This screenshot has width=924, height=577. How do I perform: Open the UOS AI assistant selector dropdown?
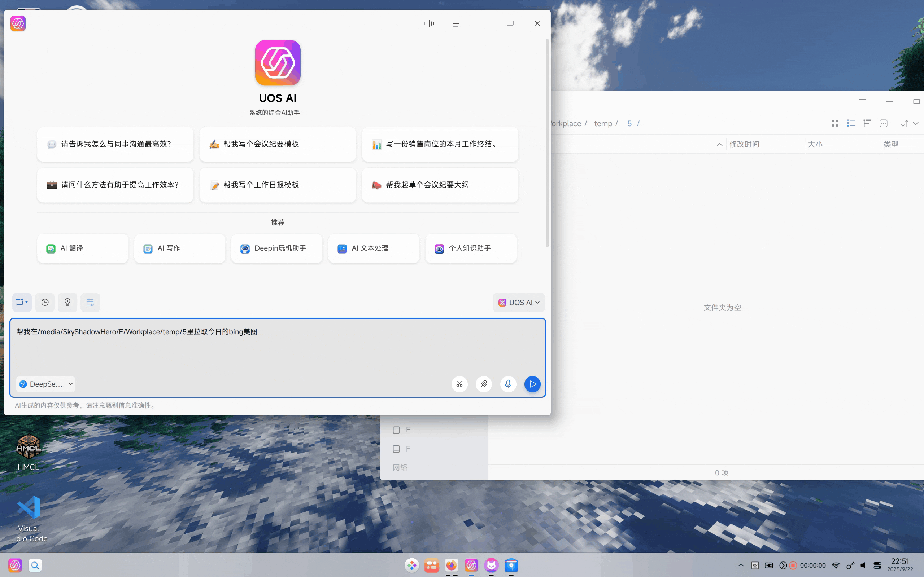tap(519, 302)
